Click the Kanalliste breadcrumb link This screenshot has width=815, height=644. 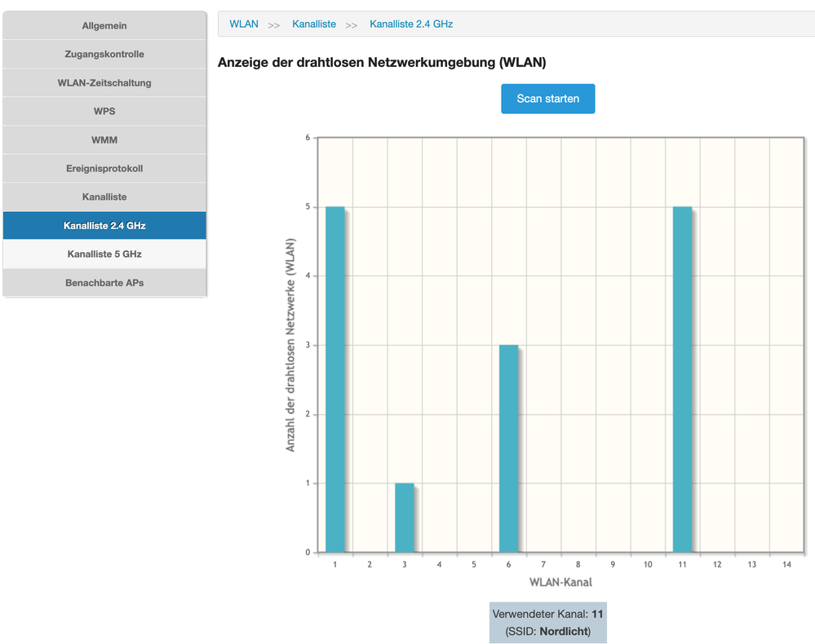pos(314,24)
